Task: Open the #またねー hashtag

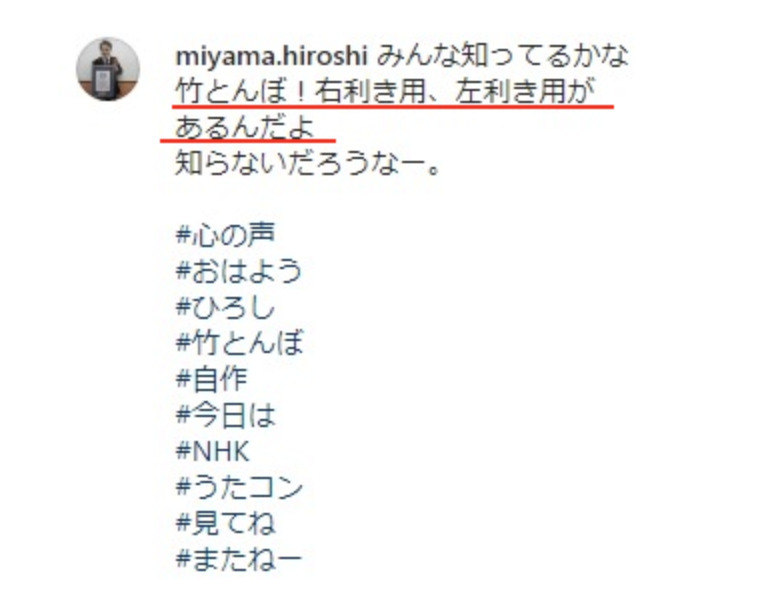Action: click(x=239, y=559)
